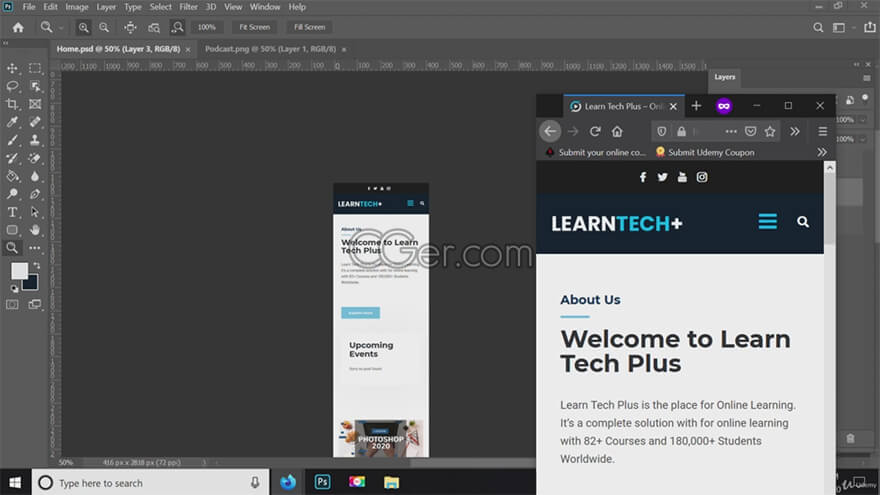Select the Horizontal Type tool
The height and width of the screenshot is (495, 880).
[12, 212]
